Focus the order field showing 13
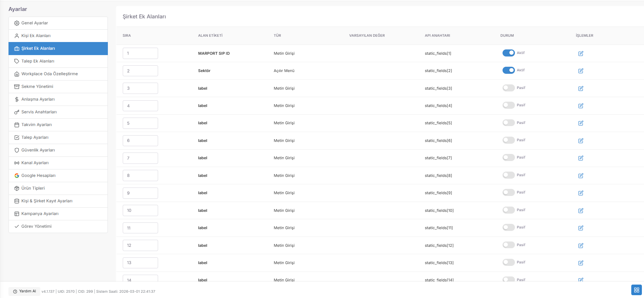Screen dimensions: 644x298 point(140,263)
